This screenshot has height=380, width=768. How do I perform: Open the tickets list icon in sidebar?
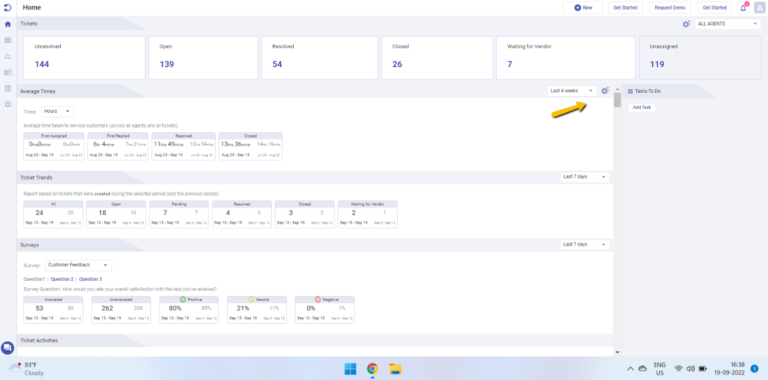coord(7,40)
